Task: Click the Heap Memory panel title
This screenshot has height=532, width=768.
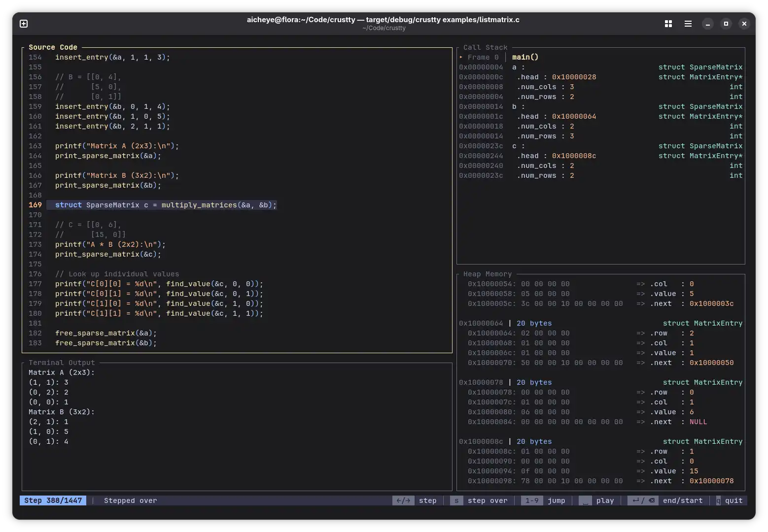Action: (x=487, y=274)
